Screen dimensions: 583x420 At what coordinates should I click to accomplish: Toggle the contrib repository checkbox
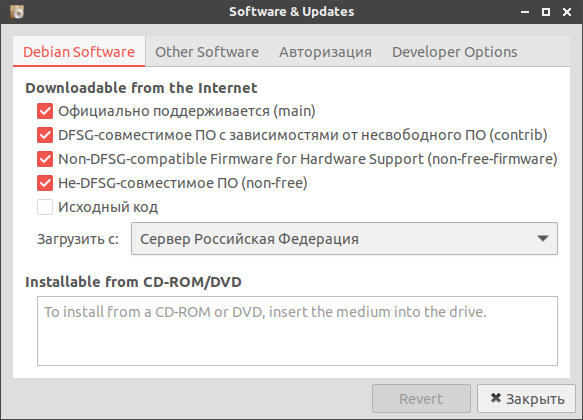point(45,135)
